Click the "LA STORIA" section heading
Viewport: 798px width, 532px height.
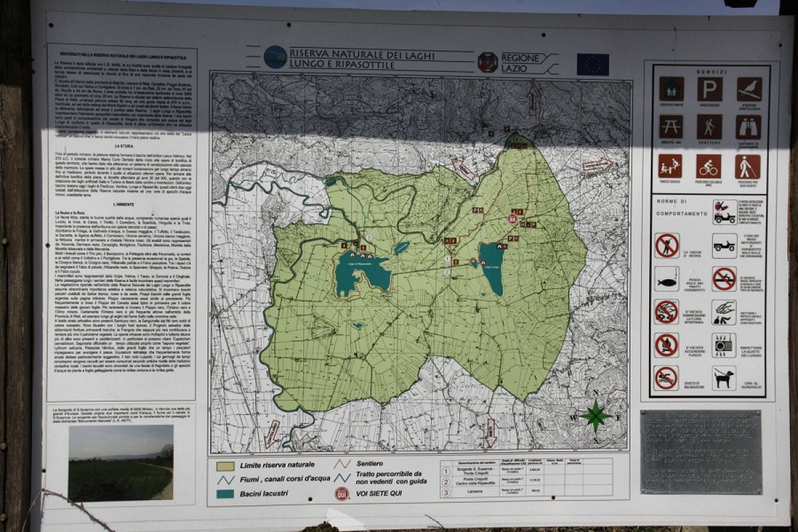122,146
